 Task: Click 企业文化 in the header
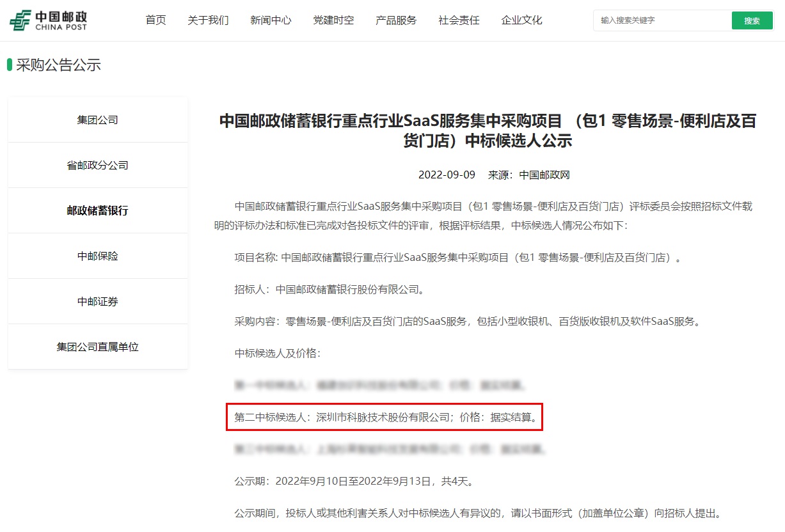pyautogui.click(x=521, y=20)
